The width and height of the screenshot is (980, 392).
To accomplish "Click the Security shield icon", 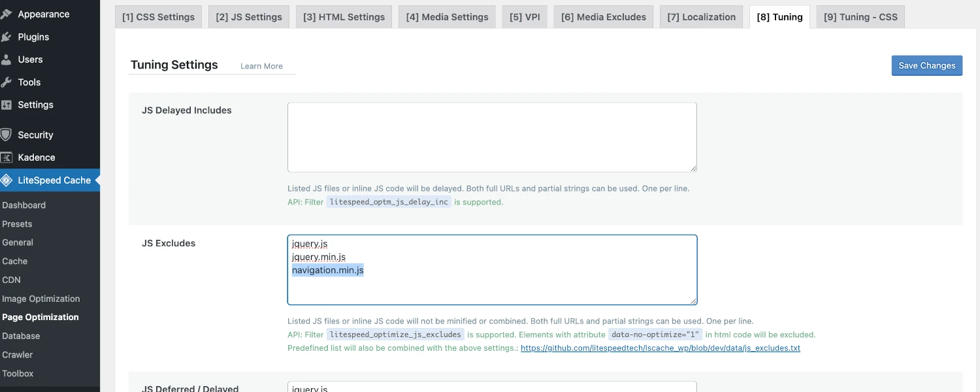I will click(x=7, y=135).
